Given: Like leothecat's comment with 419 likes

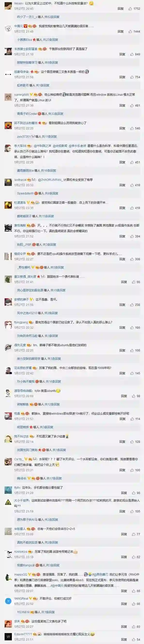Looking at the screenshot, I should click(132, 185).
